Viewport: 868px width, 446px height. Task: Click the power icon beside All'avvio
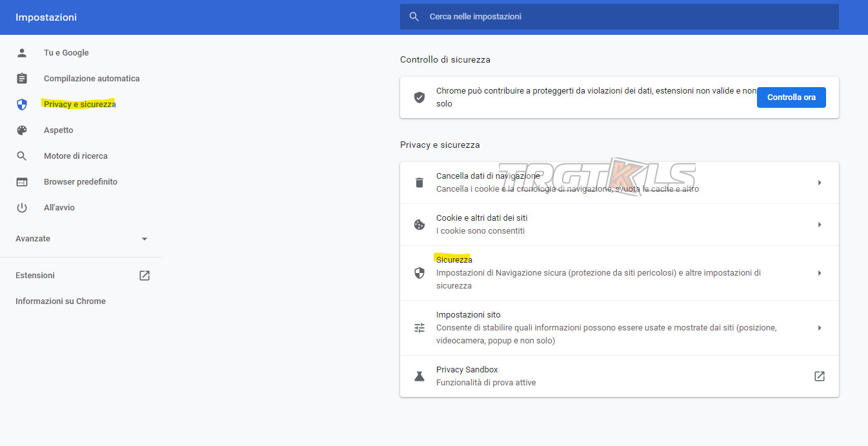coord(22,208)
